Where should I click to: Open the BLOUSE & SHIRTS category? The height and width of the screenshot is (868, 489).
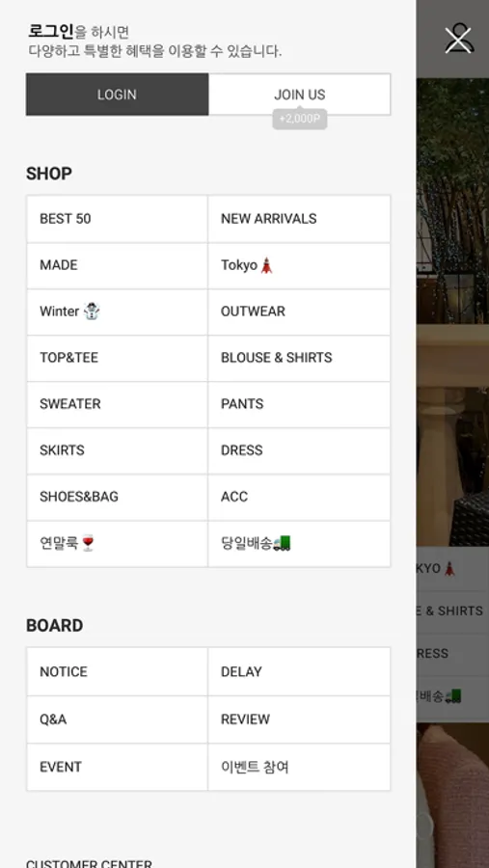coord(299,358)
